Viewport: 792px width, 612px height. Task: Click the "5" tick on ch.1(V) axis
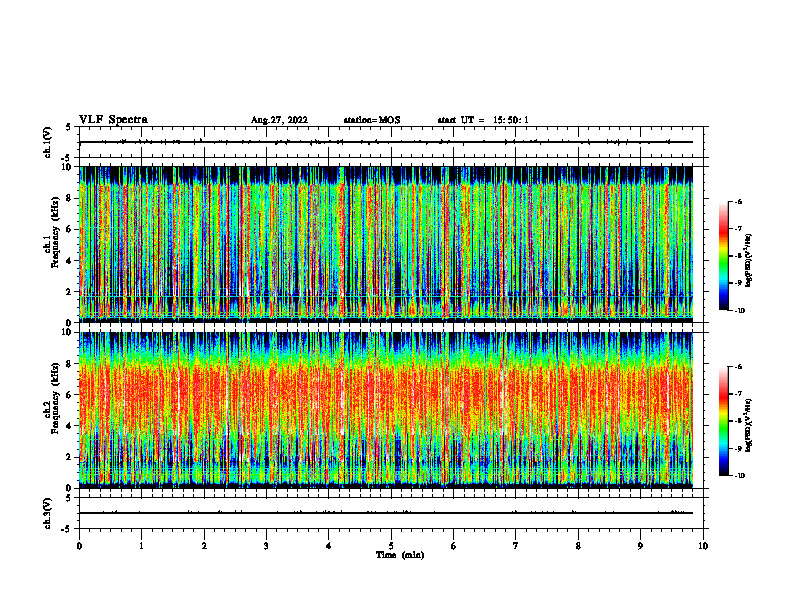click(68, 127)
